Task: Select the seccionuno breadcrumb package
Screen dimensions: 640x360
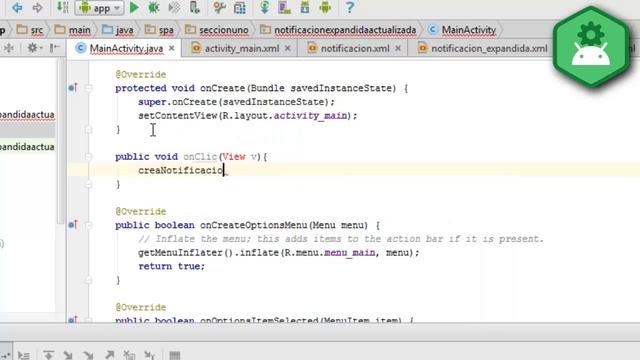Action: tap(217, 30)
